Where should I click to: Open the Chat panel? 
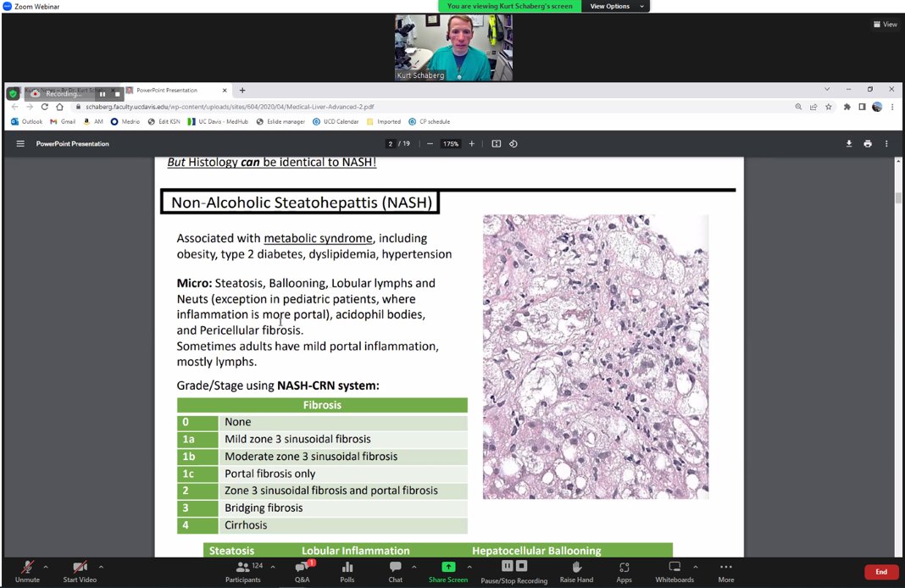(396, 572)
